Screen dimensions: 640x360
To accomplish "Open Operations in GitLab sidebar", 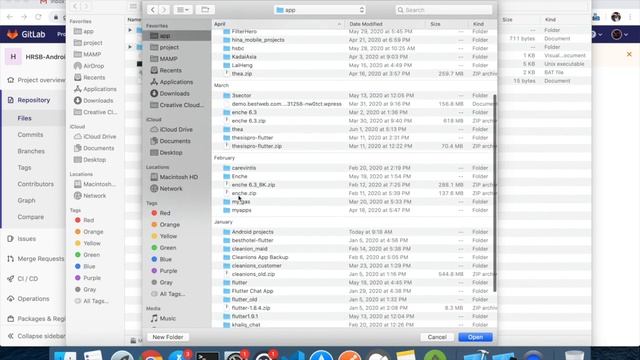I will 33,299.
